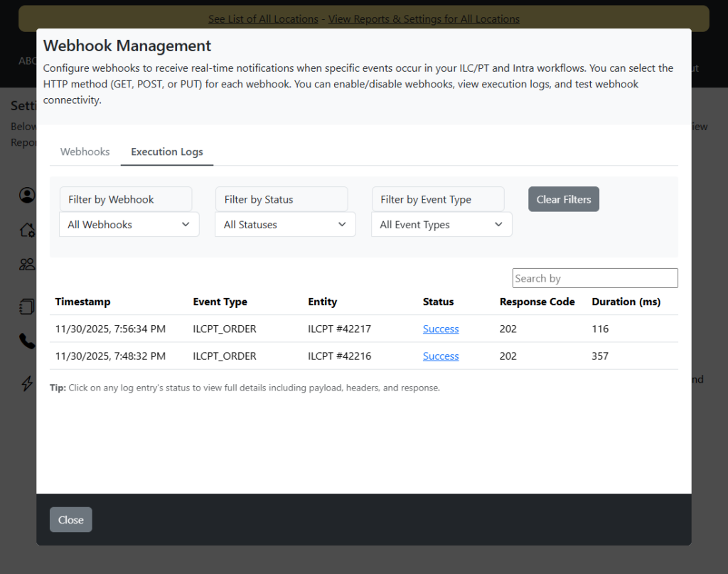
Task: Close the Webhook Management dialog
Action: click(x=70, y=520)
